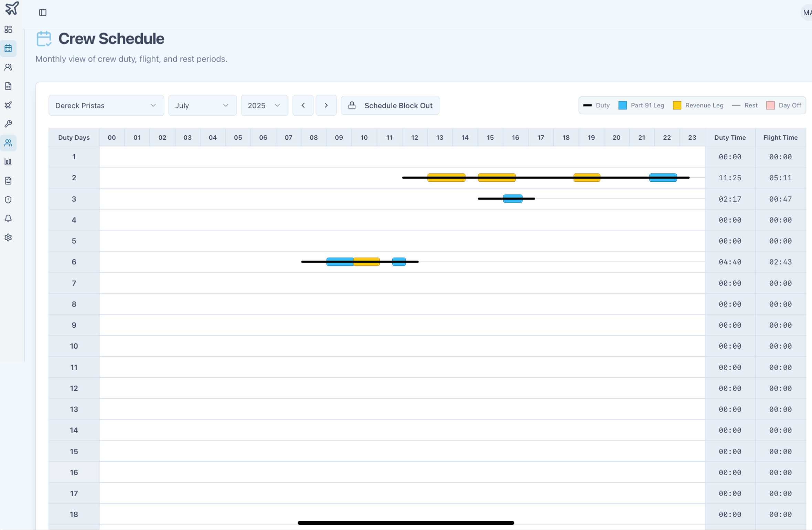Open notifications bell icon
This screenshot has height=530, width=812.
(x=8, y=219)
